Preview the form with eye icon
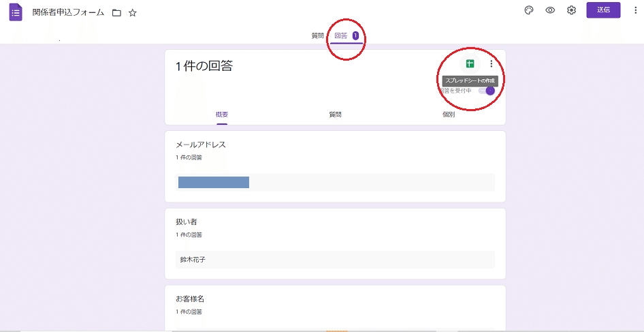This screenshot has width=644, height=332. tap(550, 10)
